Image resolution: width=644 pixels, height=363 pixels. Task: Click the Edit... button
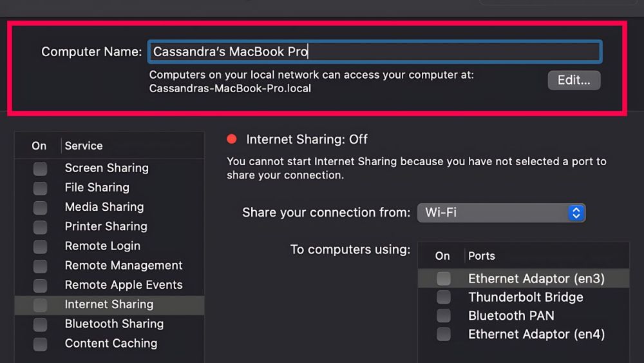pyautogui.click(x=574, y=81)
